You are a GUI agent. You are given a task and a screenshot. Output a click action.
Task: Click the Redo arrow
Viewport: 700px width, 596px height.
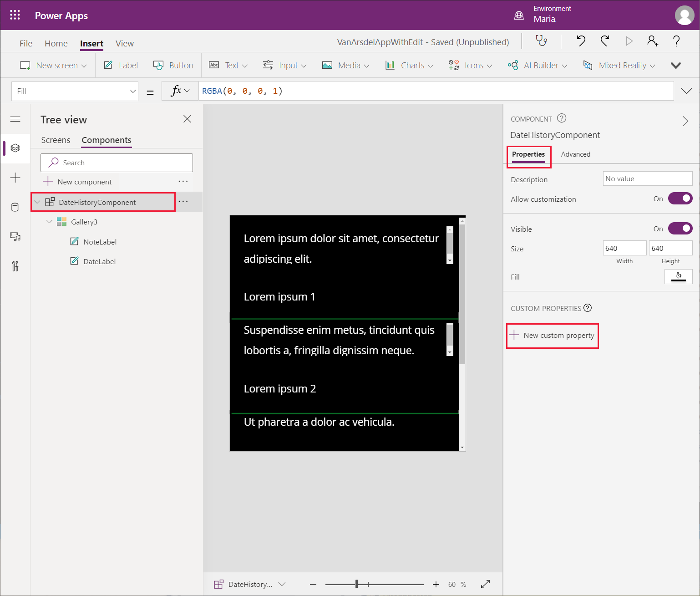tap(605, 41)
